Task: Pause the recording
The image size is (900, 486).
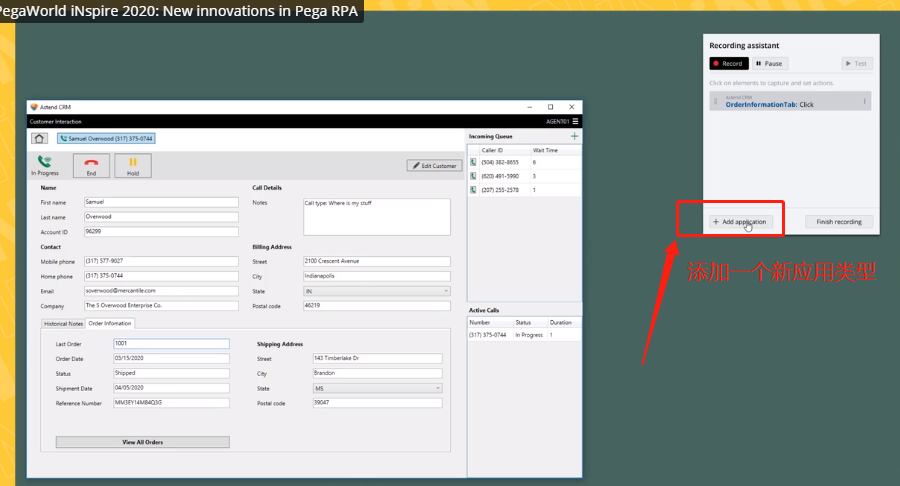Action: pyautogui.click(x=770, y=64)
